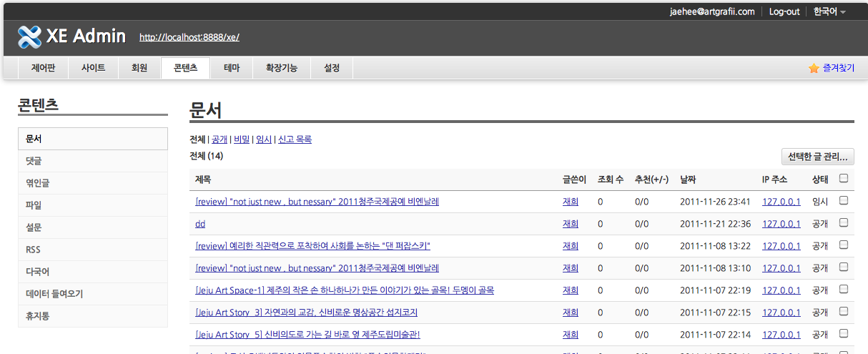The height and width of the screenshot is (354, 868).
Task: Open the 'dd' document title
Action: click(200, 224)
